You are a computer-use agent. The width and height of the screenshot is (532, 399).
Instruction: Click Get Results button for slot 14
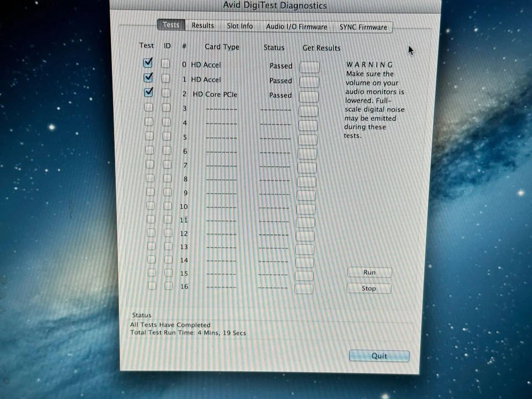[304, 263]
